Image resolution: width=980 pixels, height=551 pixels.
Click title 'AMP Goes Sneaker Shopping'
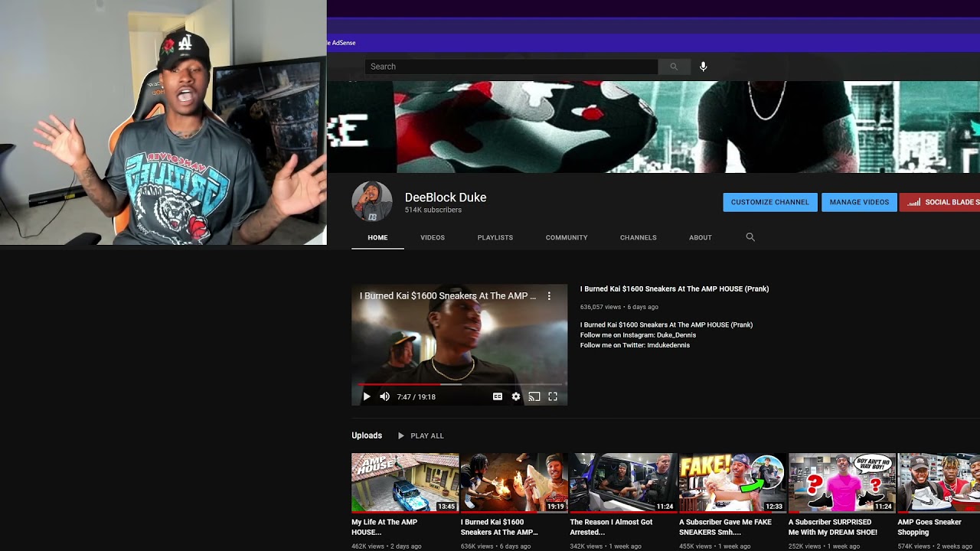(929, 527)
